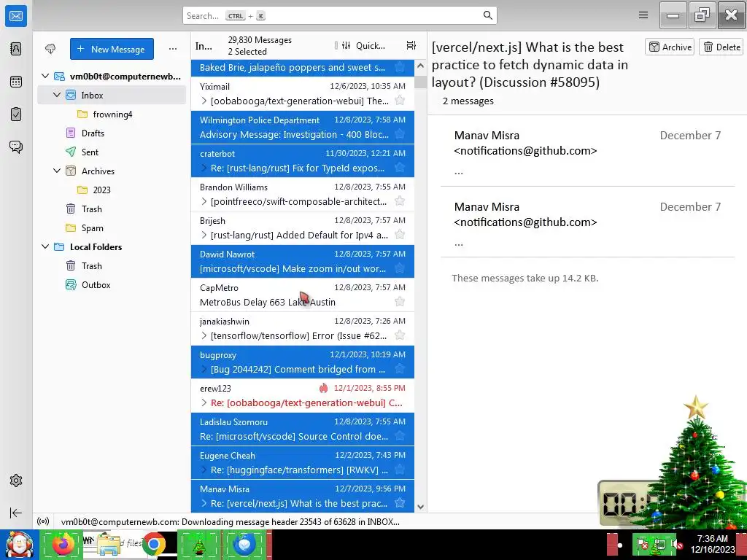Select the CapMetro MetroBus Delay message
The height and width of the screenshot is (560, 747).
(x=303, y=295)
